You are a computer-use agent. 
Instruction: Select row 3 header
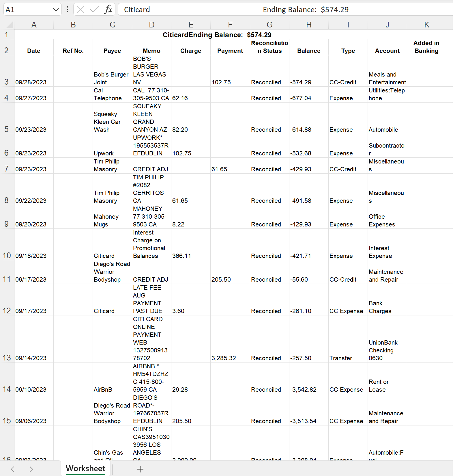[7, 71]
